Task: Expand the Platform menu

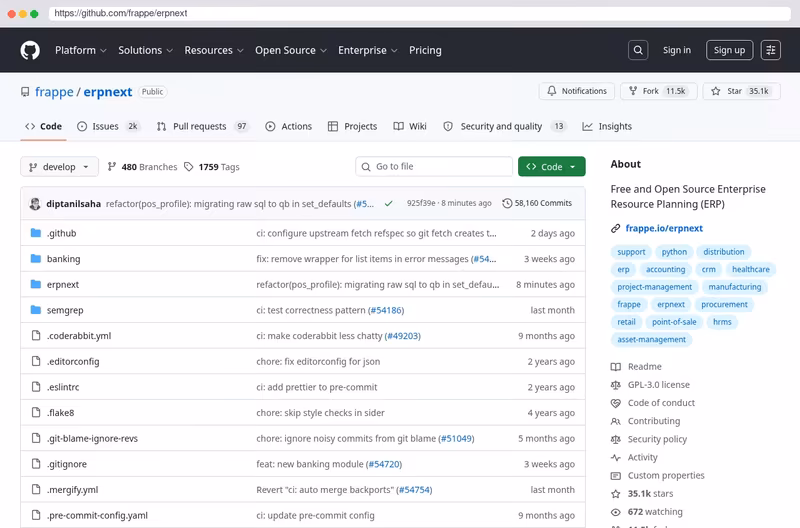Action: [x=81, y=51]
